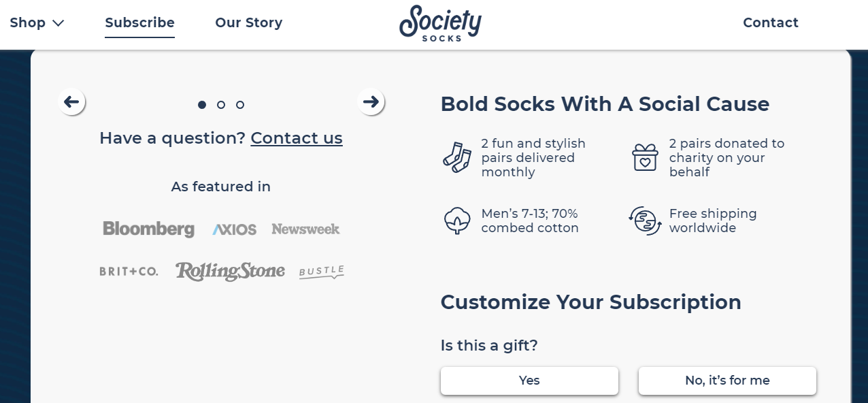The height and width of the screenshot is (403, 868).
Task: Click the previous slide arrow
Action: click(x=71, y=102)
